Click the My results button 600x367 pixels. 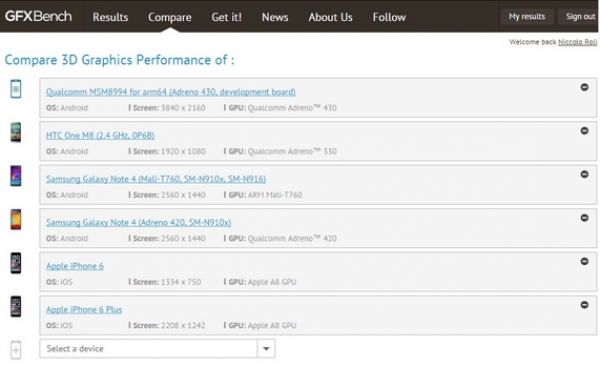tap(527, 16)
